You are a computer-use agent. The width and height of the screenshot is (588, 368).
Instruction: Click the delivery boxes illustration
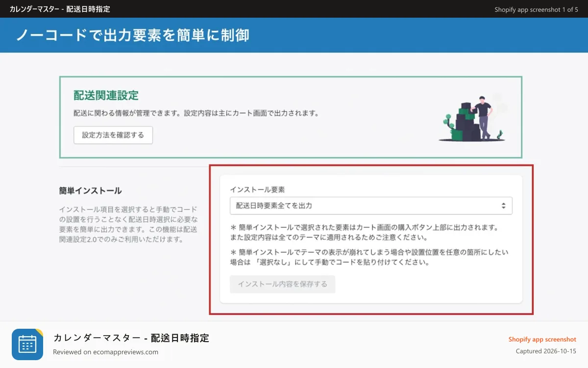[x=473, y=118]
